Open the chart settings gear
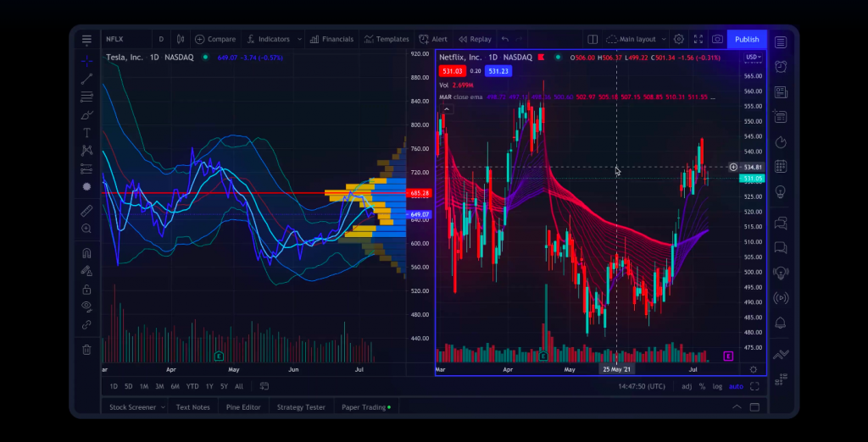This screenshot has width=868, height=442. click(x=679, y=39)
